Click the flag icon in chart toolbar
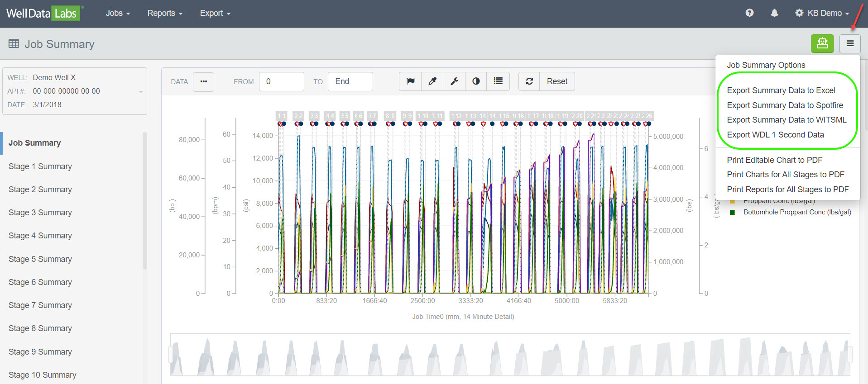868x384 pixels. [x=410, y=81]
